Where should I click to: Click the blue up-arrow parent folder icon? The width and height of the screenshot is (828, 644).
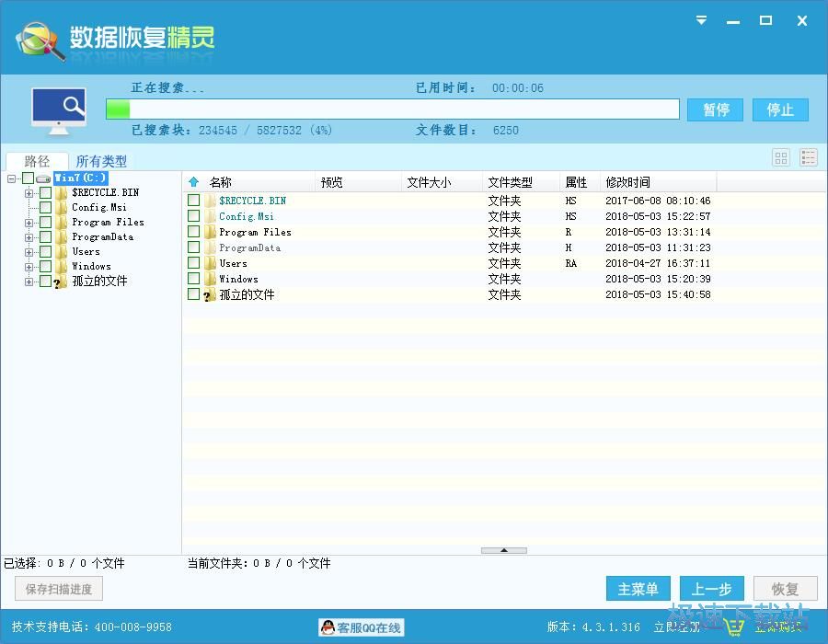(x=193, y=182)
